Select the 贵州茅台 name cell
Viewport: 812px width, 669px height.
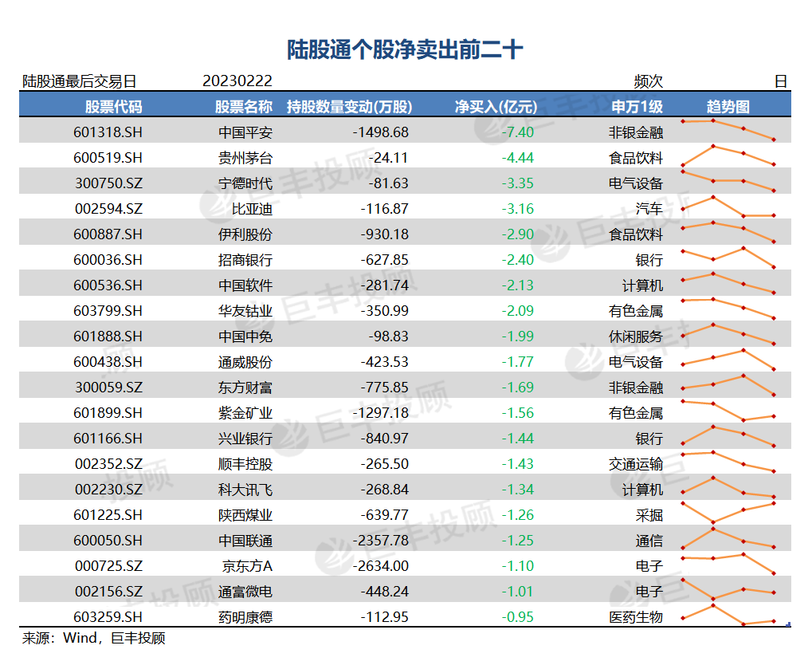pyautogui.click(x=245, y=158)
